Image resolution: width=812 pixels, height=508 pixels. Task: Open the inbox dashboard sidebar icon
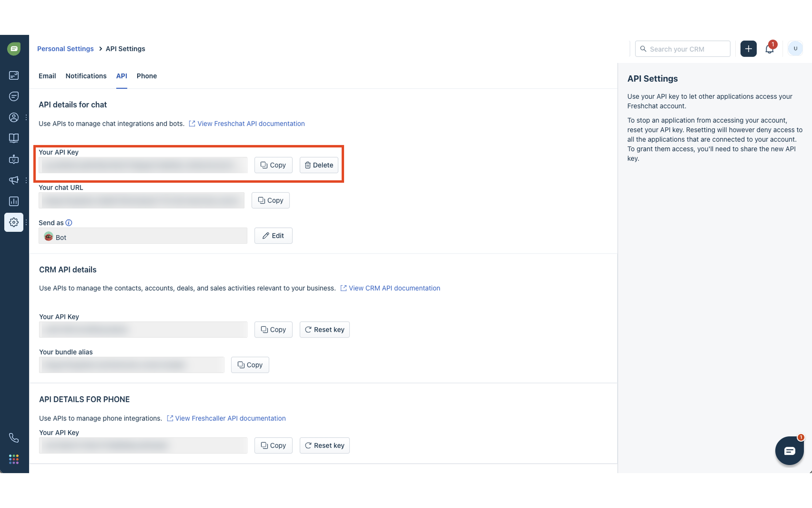pos(14,75)
